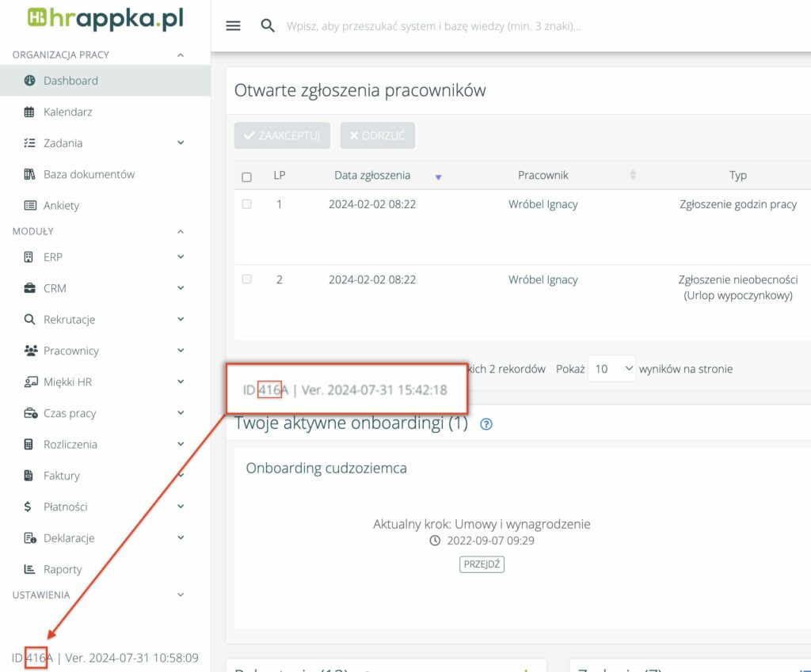Click the search magnifier icon
This screenshot has height=672, width=811.
coord(268,26)
